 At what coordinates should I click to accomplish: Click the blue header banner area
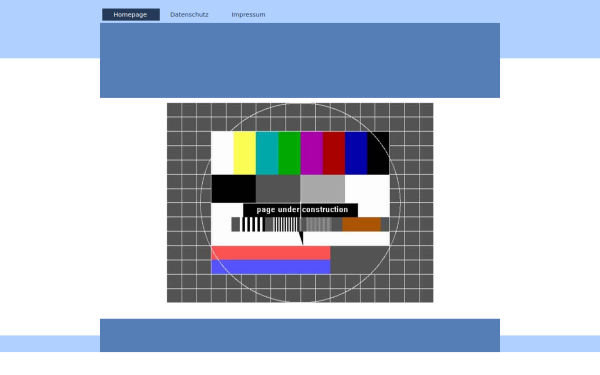[x=300, y=60]
